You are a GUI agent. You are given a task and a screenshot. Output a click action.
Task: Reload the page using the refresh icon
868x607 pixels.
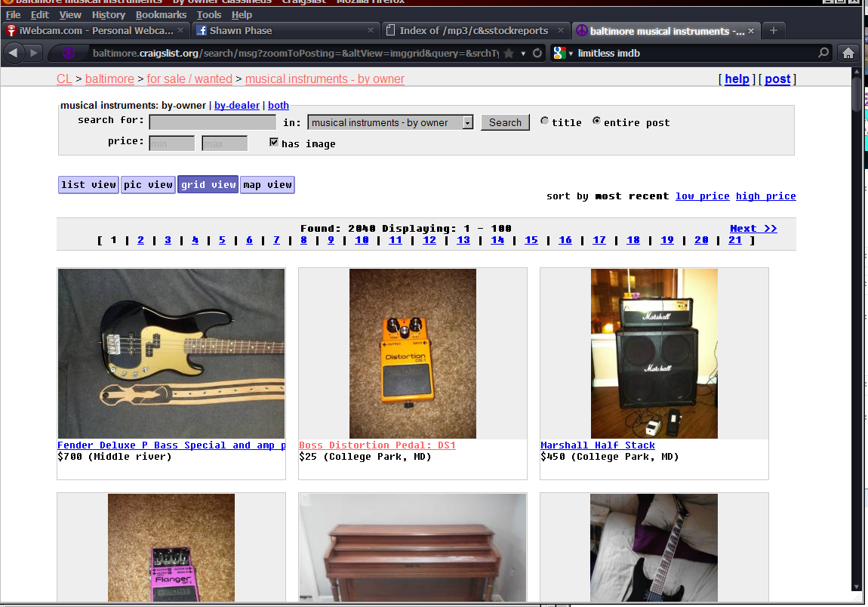(537, 53)
